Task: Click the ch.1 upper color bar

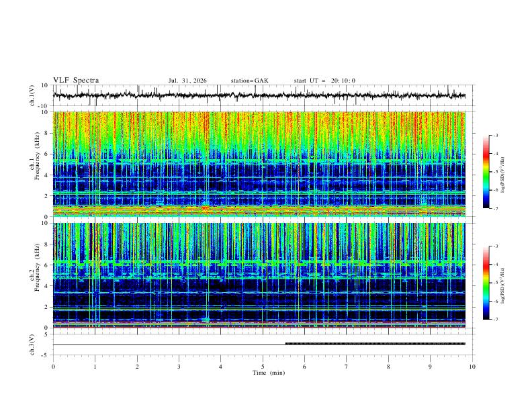Action: (x=486, y=172)
